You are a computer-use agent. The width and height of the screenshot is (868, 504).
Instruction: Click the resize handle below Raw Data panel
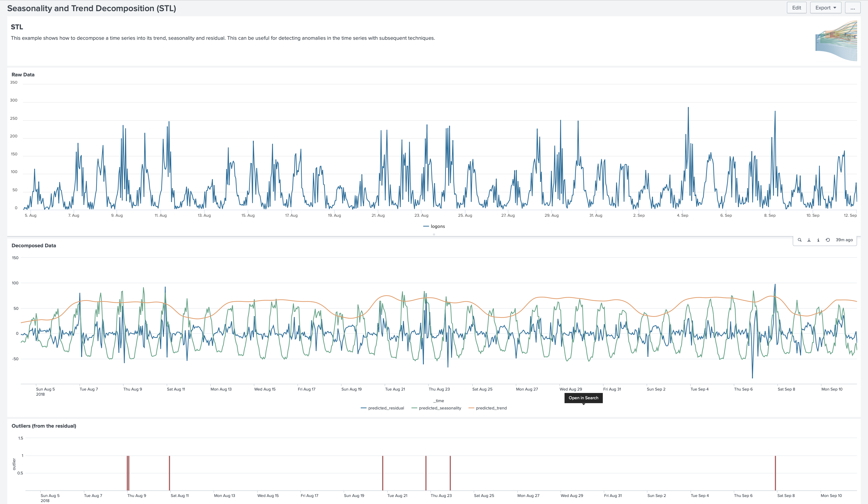434,234
